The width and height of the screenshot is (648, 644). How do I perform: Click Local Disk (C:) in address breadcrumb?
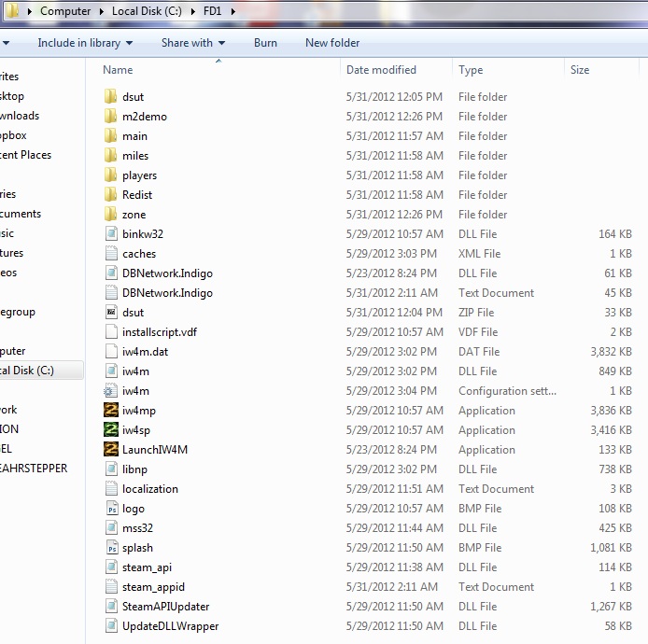[147, 11]
